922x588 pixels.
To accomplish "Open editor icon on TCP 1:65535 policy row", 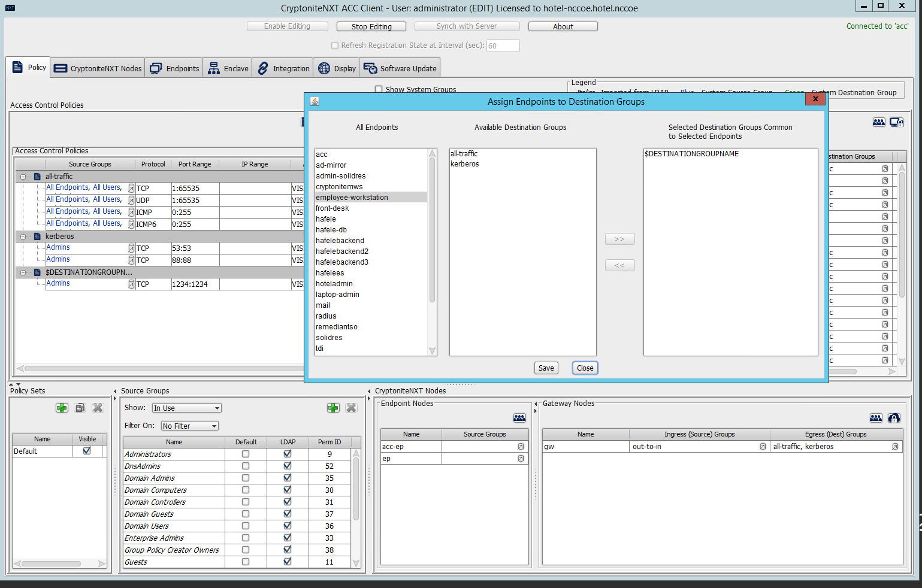I will tap(131, 188).
